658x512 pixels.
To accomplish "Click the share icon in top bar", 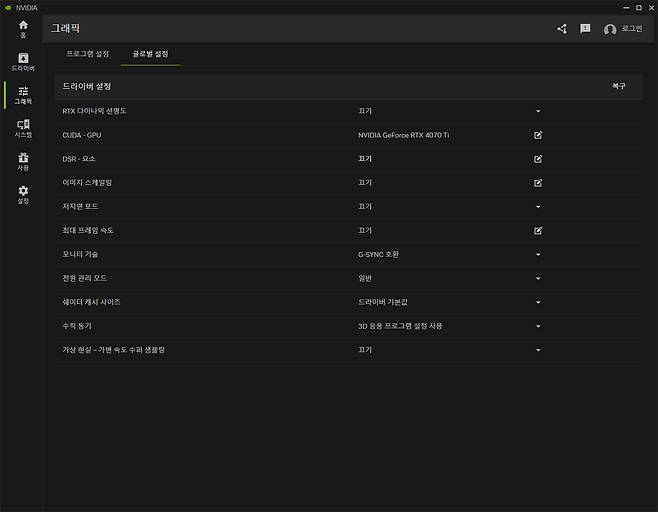I will point(561,29).
